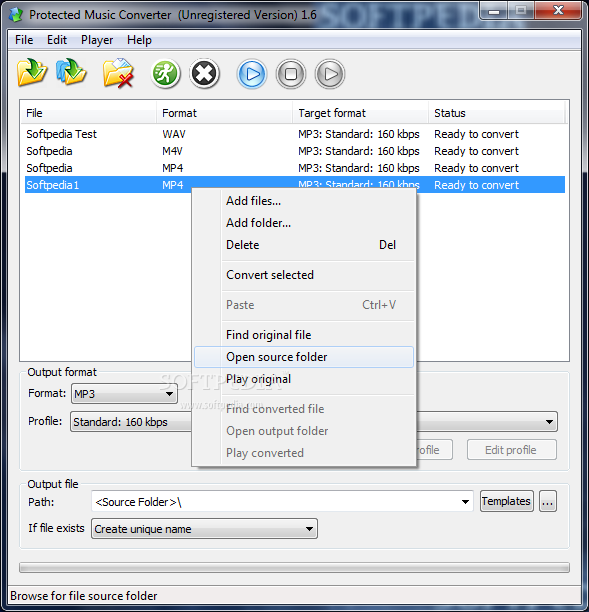Select the Softpedia1 file row
This screenshot has width=589, height=612.
point(295,185)
